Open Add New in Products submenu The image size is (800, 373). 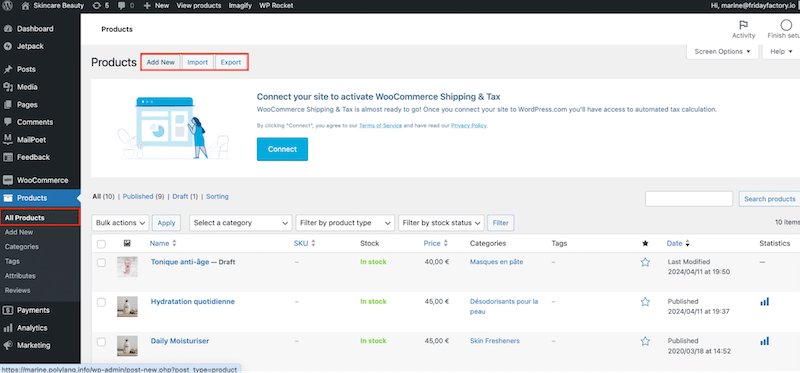19,232
